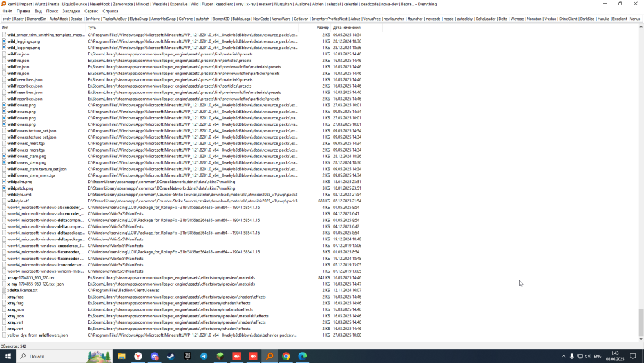Open the Windows Start menu
Image resolution: width=644 pixels, height=363 pixels.
pyautogui.click(x=8, y=356)
